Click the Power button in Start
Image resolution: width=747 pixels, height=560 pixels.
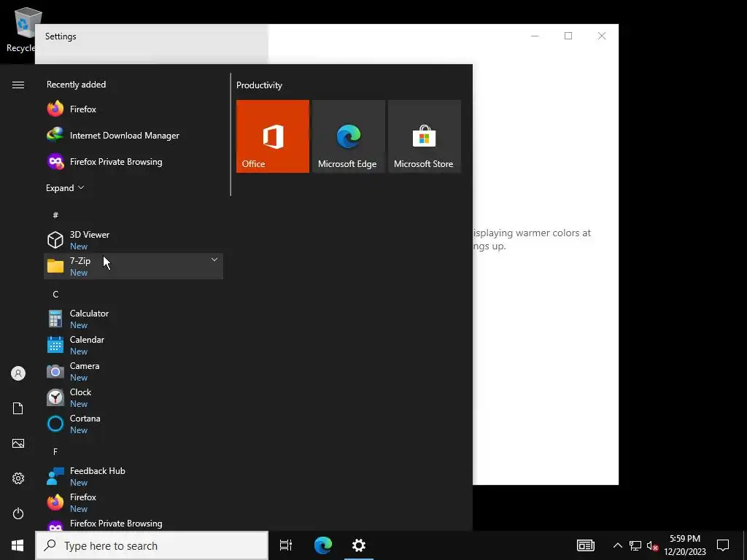coord(18,513)
